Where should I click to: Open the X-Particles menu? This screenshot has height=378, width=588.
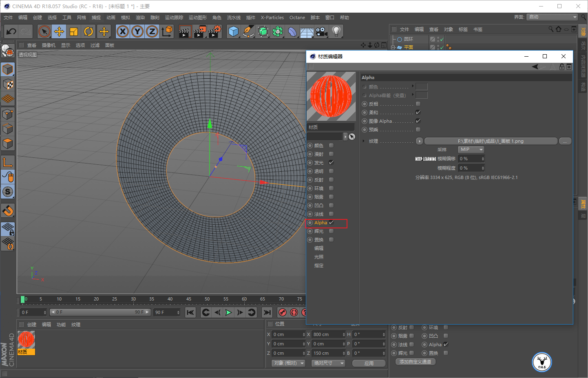272,18
